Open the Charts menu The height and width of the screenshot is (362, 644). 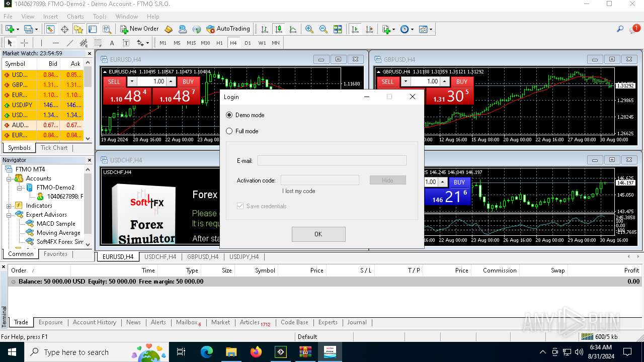pyautogui.click(x=75, y=17)
